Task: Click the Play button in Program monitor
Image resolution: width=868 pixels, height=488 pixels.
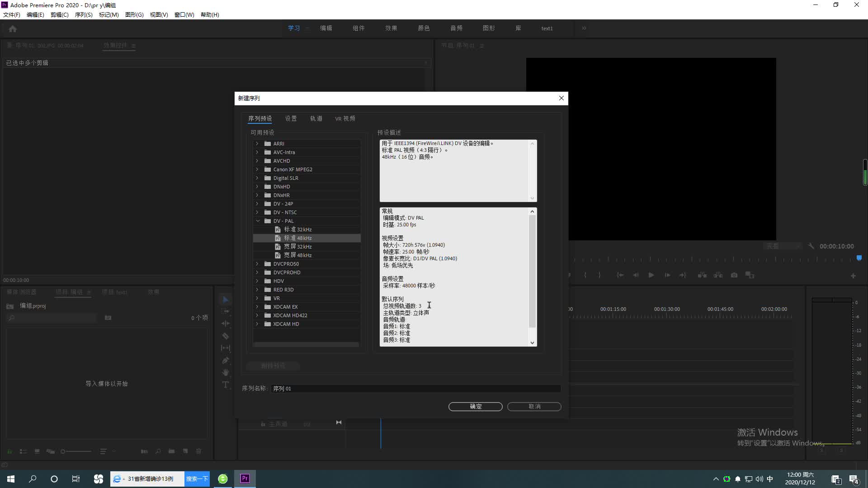Action: pos(651,275)
